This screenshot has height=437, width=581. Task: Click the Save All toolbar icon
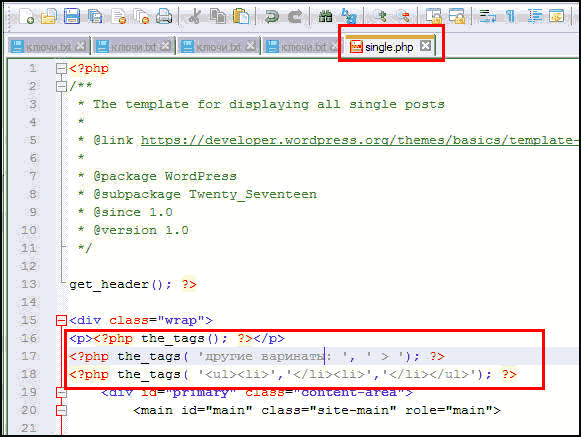pos(95,16)
